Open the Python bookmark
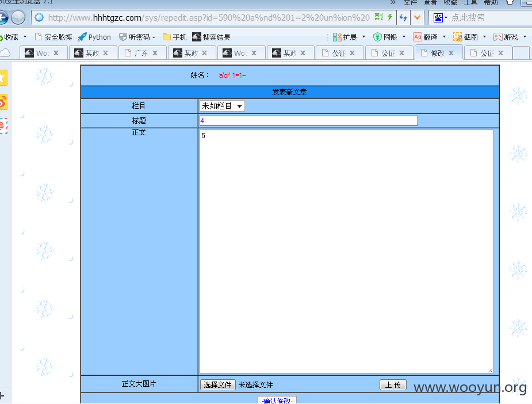Screen dimensions: 532x404 click(94, 37)
